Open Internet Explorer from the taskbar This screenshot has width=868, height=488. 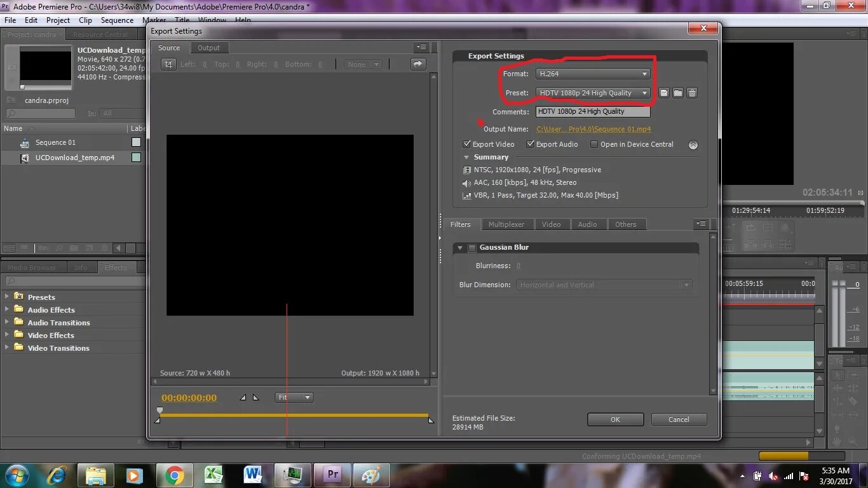[x=56, y=475]
